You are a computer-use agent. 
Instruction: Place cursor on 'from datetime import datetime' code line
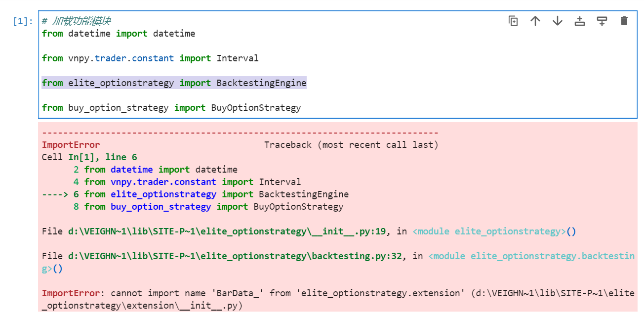(x=119, y=34)
